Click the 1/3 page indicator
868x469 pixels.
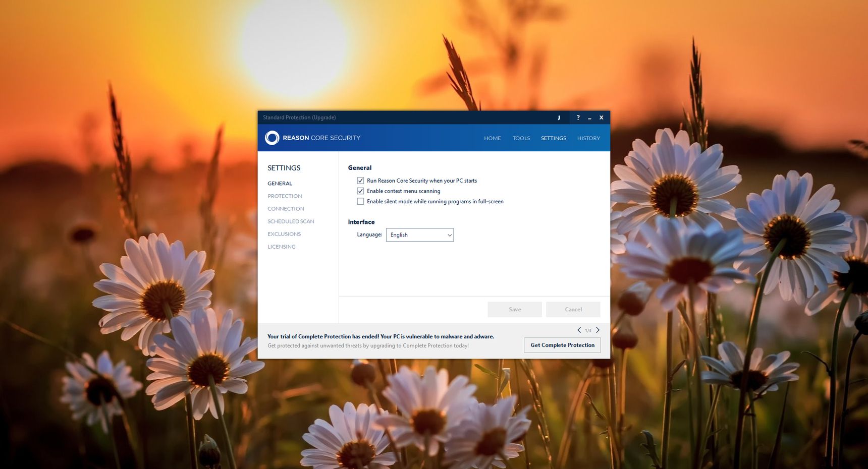click(588, 331)
